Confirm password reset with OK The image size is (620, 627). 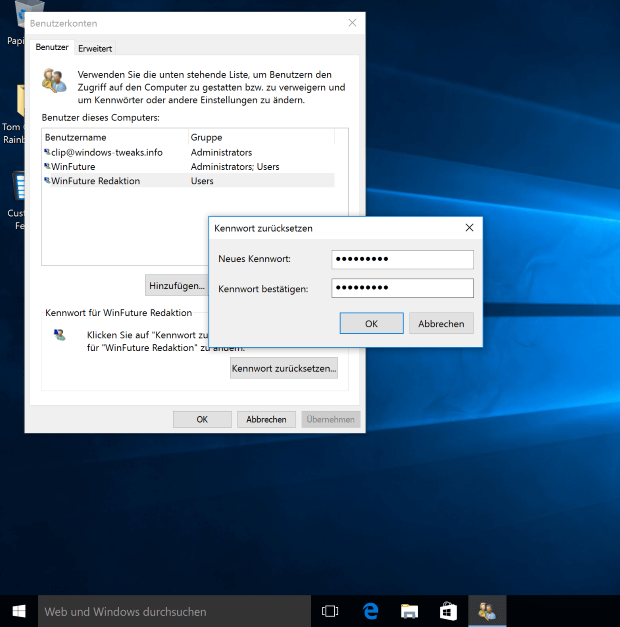coord(372,323)
